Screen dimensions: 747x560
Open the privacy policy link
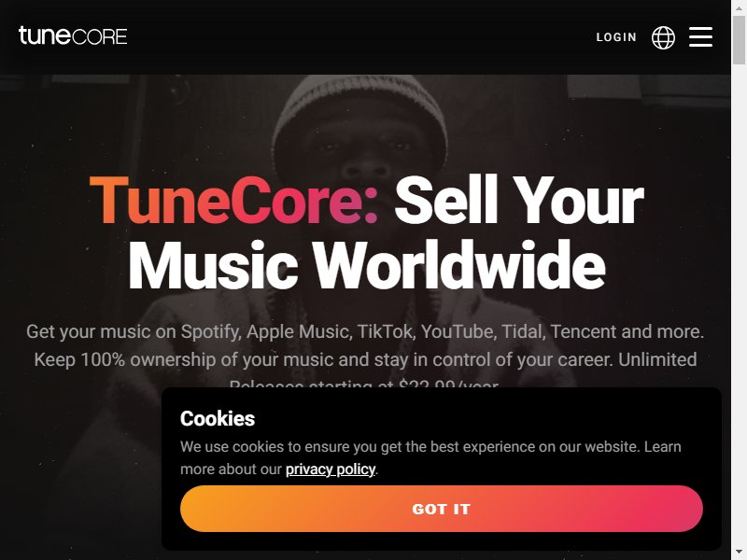coord(331,469)
